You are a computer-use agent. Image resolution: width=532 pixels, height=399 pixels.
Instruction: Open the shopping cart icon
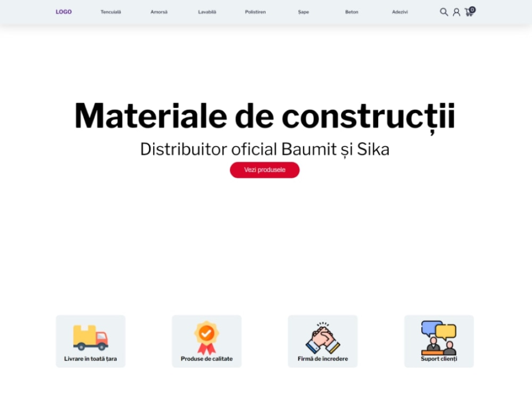[470, 12]
